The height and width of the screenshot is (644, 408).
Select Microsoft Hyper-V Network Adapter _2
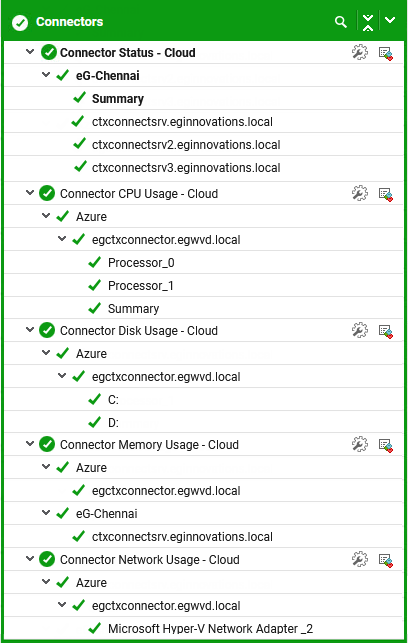[210, 628]
